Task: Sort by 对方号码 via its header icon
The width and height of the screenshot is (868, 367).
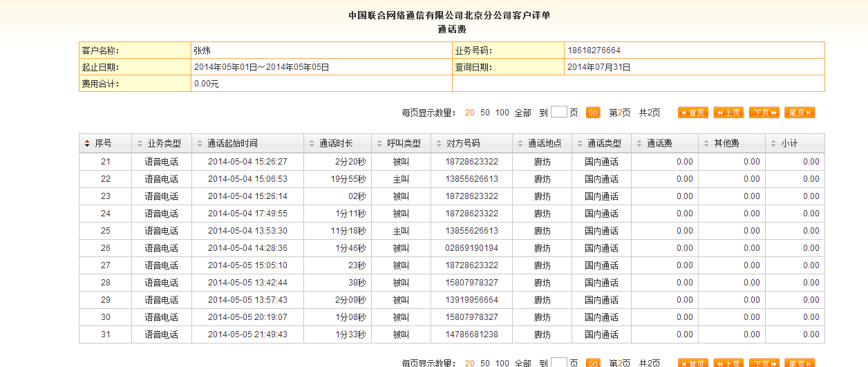Action: pos(439,144)
